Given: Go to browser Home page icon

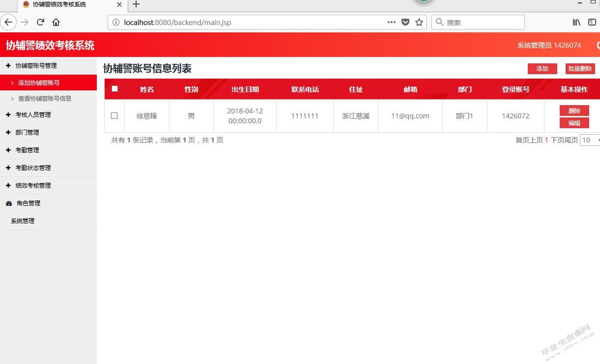Looking at the screenshot, I should coord(56,22).
